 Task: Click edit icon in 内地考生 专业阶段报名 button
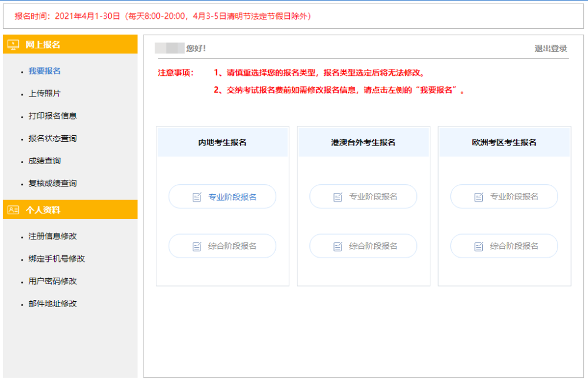click(x=197, y=197)
